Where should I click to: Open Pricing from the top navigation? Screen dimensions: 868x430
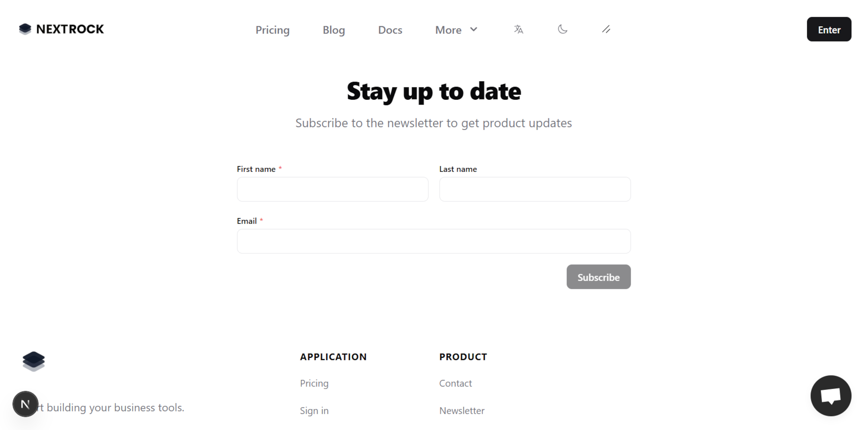[x=273, y=30]
